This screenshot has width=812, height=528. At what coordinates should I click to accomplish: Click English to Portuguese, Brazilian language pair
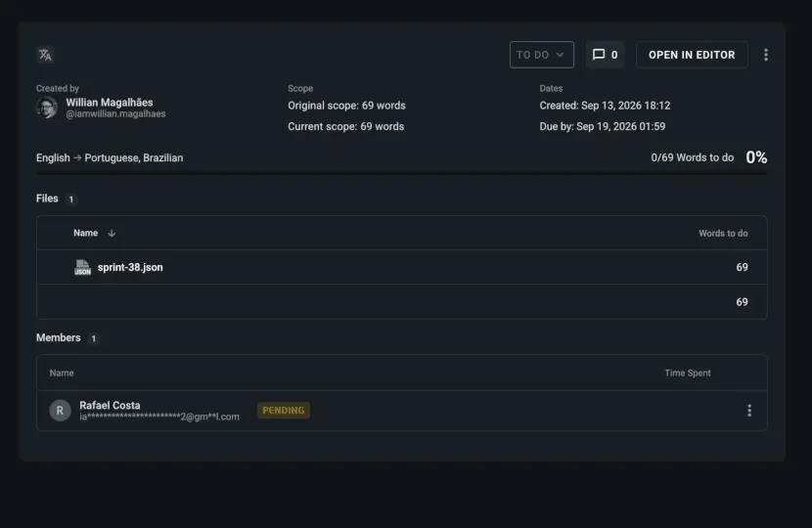110,157
